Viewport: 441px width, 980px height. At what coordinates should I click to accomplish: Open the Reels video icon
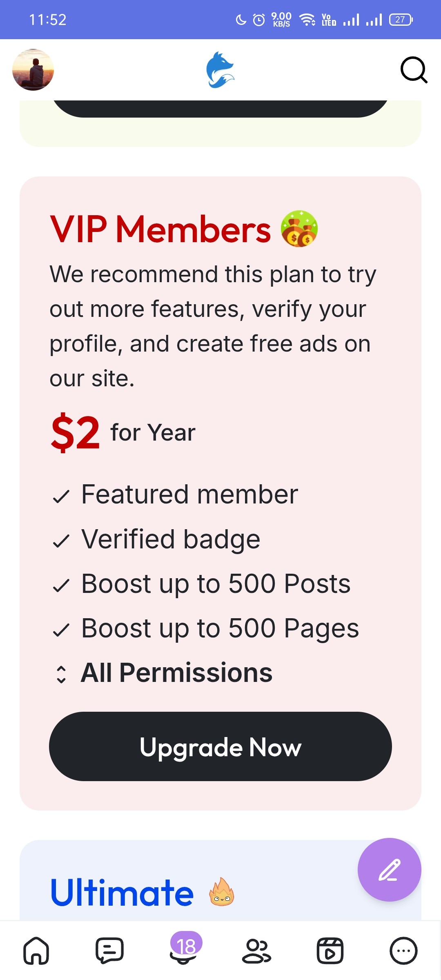(330, 951)
